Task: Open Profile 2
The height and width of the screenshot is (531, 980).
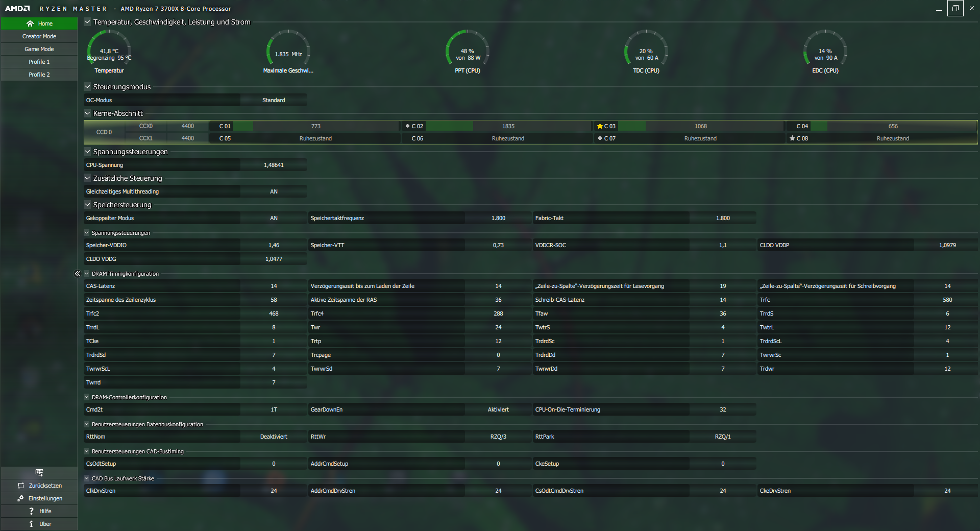Action: (x=39, y=75)
